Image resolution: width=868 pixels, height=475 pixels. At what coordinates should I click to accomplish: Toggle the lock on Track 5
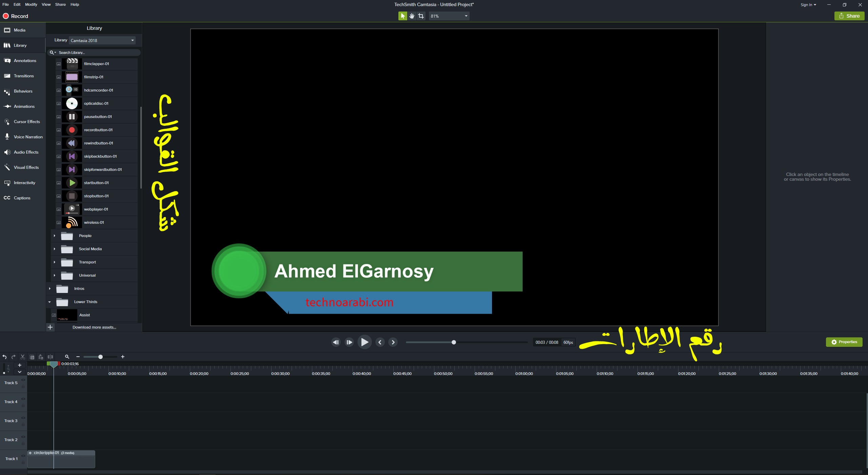coord(23,387)
